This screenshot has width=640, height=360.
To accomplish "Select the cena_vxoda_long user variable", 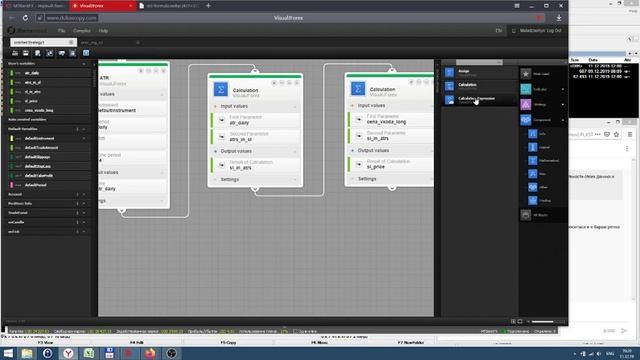I will [x=39, y=110].
